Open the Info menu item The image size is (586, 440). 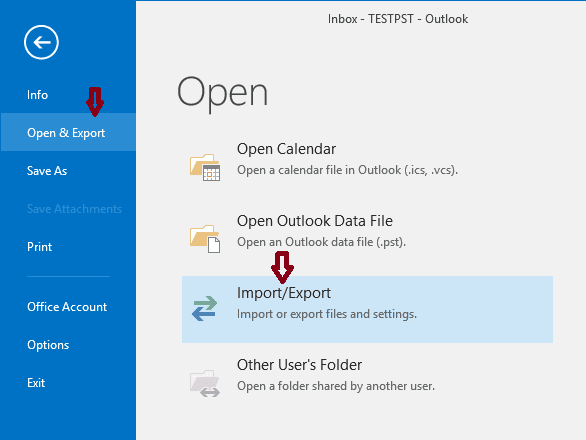coord(37,95)
